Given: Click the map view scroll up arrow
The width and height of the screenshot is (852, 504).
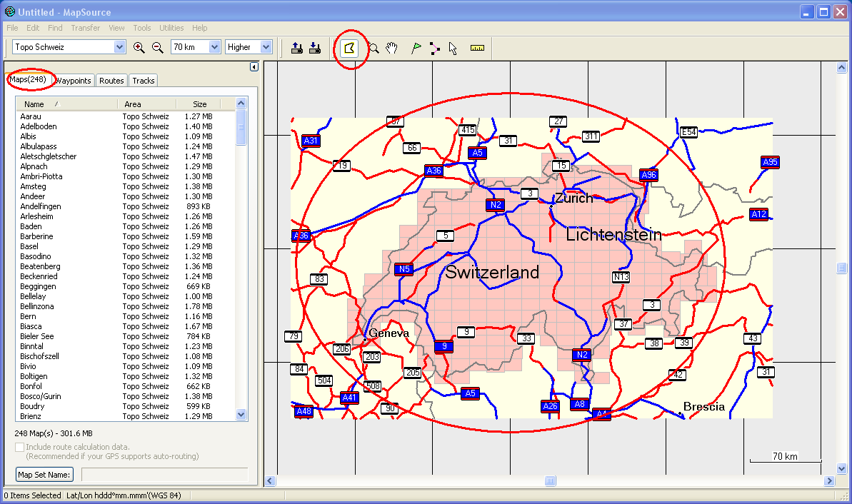Looking at the screenshot, I should pos(842,68).
